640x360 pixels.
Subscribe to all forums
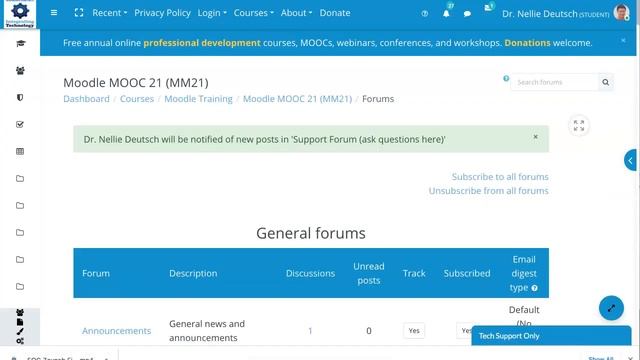[x=500, y=177]
